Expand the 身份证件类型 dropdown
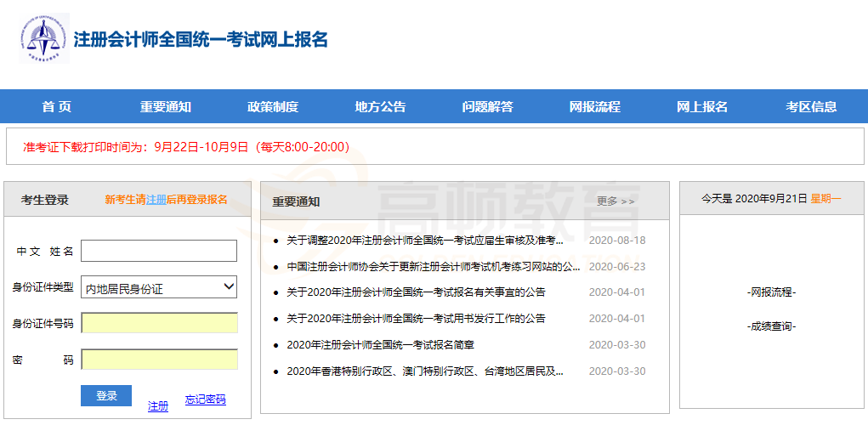This screenshot has width=868, height=425. (x=159, y=288)
